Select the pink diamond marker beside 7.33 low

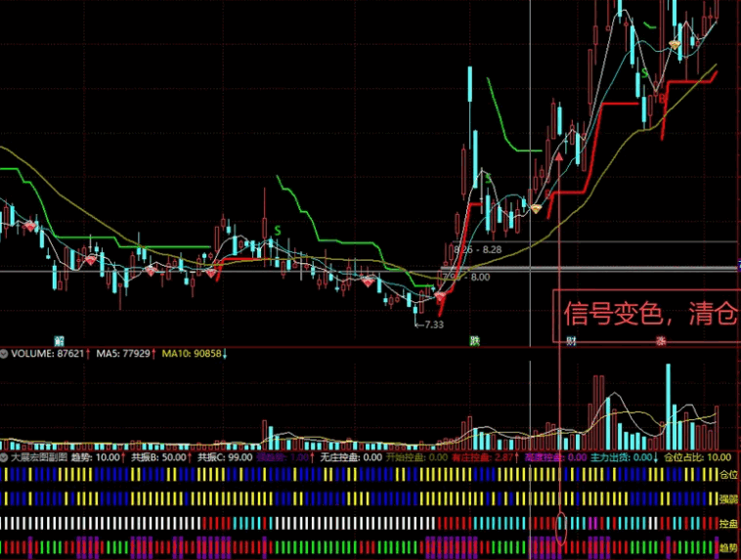440,296
